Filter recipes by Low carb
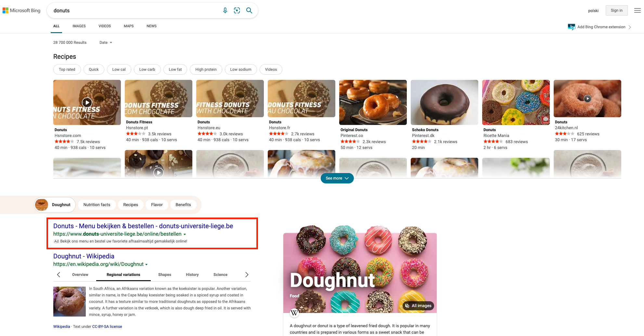 pyautogui.click(x=147, y=69)
